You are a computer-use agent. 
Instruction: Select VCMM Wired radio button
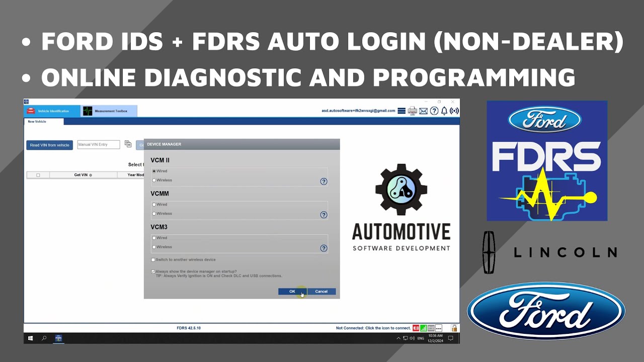[154, 205]
